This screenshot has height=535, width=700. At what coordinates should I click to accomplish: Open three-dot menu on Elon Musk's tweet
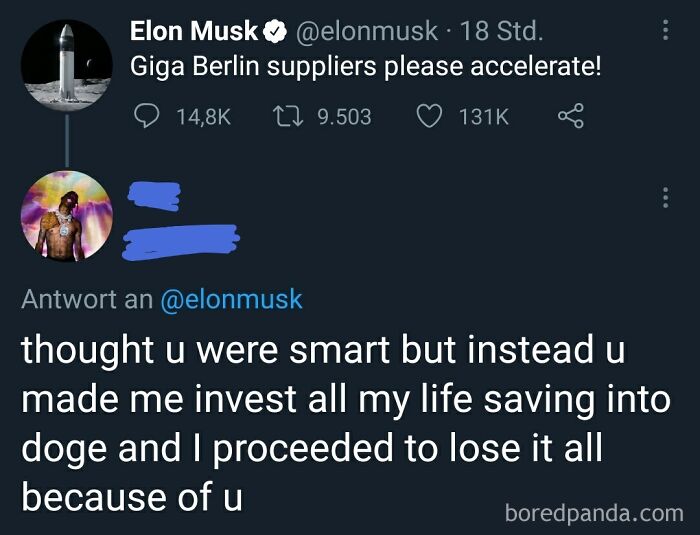[665, 31]
